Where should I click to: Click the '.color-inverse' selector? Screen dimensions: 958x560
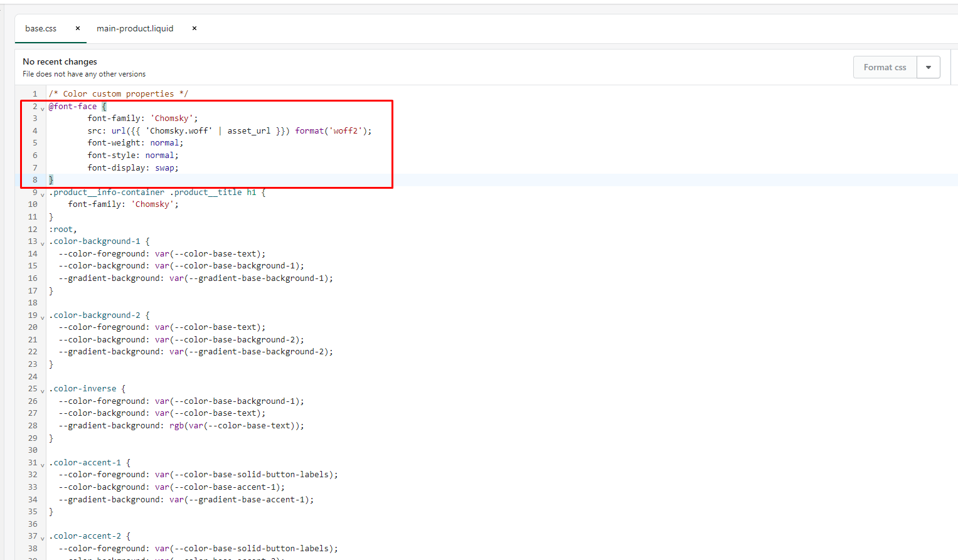(x=83, y=388)
